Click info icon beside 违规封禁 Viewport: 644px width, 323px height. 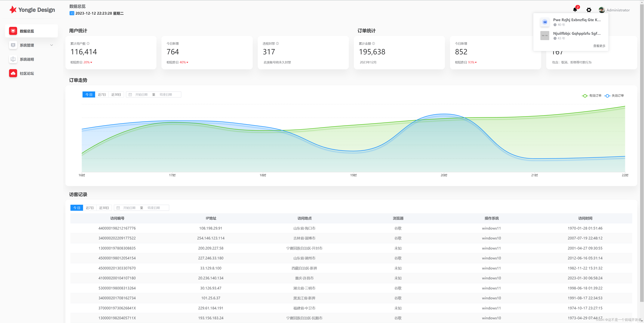pos(277,43)
